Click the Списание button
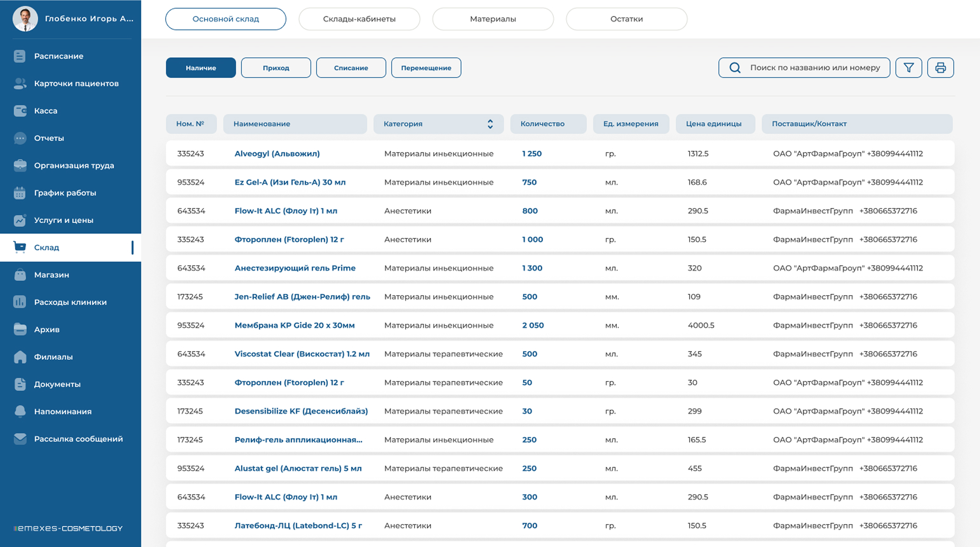The image size is (980, 547). [x=351, y=68]
